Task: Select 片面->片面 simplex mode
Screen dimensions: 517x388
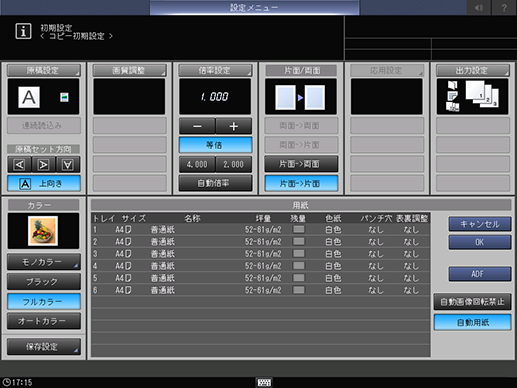Action: pyautogui.click(x=301, y=183)
